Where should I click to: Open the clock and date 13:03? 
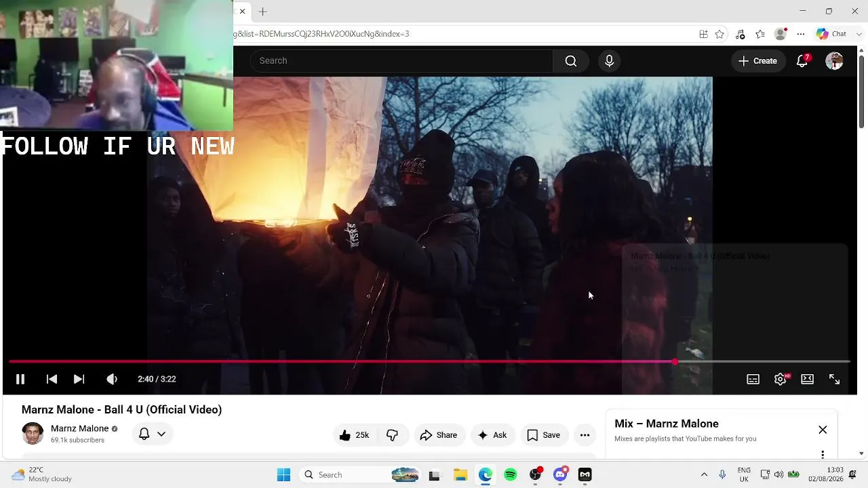tap(826, 474)
